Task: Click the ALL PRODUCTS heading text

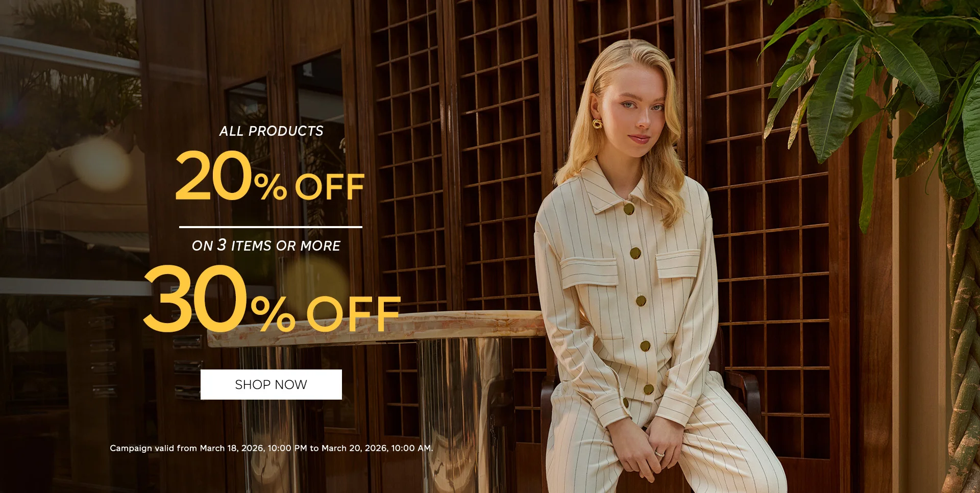Action: (271, 131)
